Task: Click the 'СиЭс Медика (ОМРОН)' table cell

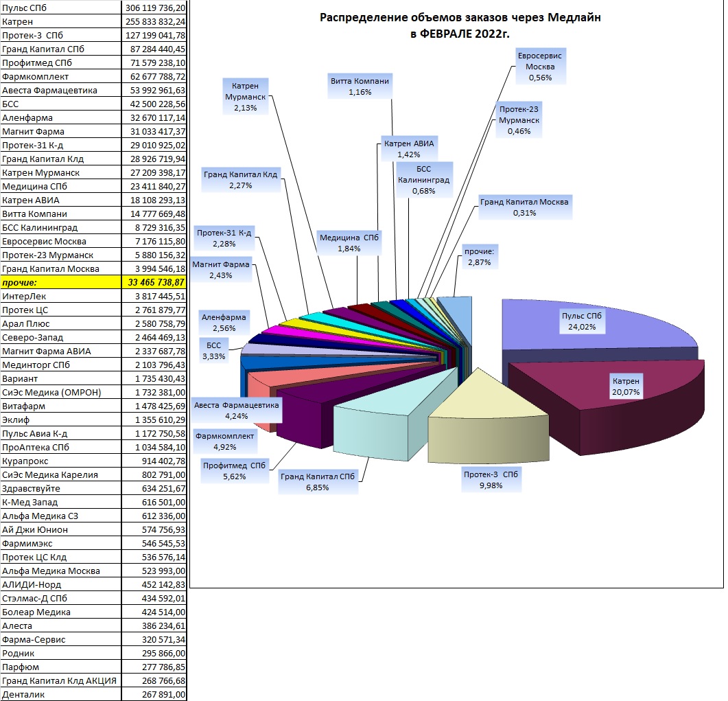Action: click(x=60, y=392)
